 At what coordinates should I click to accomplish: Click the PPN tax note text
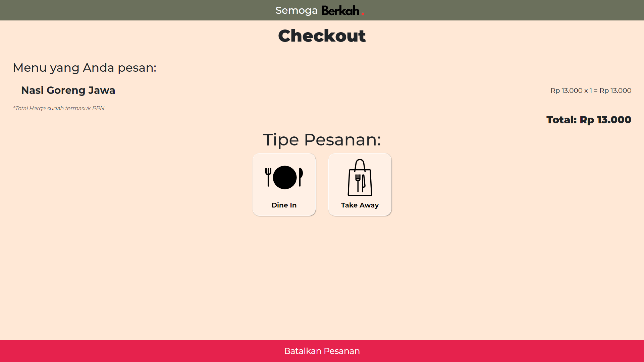coord(59,108)
